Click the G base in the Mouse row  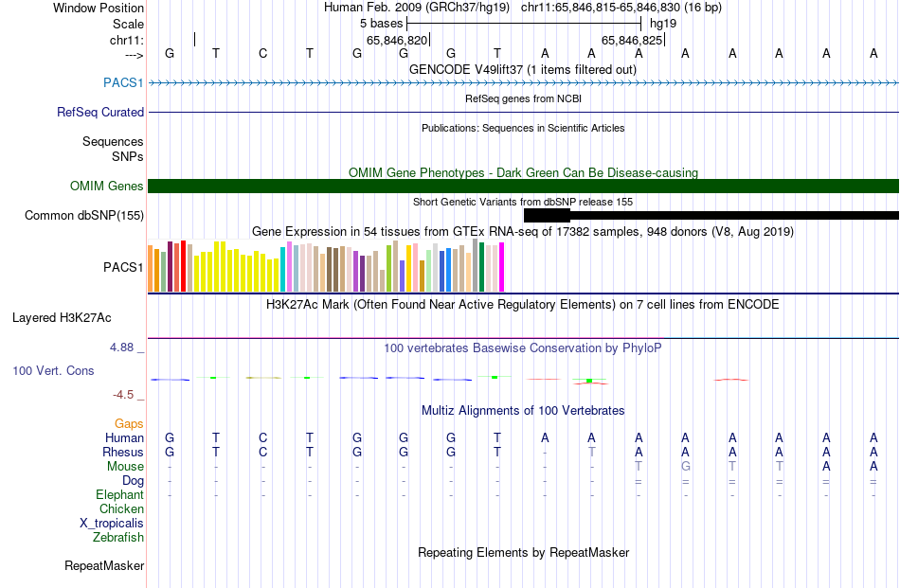point(685,467)
